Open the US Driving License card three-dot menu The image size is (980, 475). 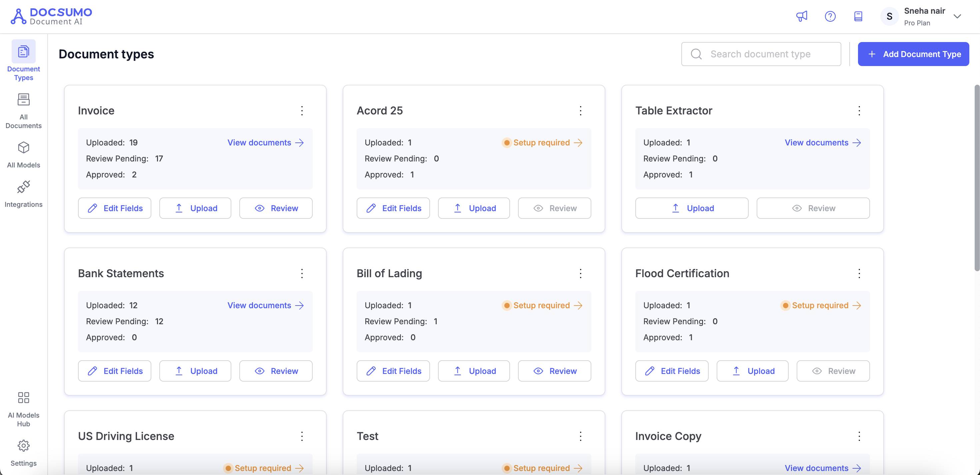[x=302, y=436]
